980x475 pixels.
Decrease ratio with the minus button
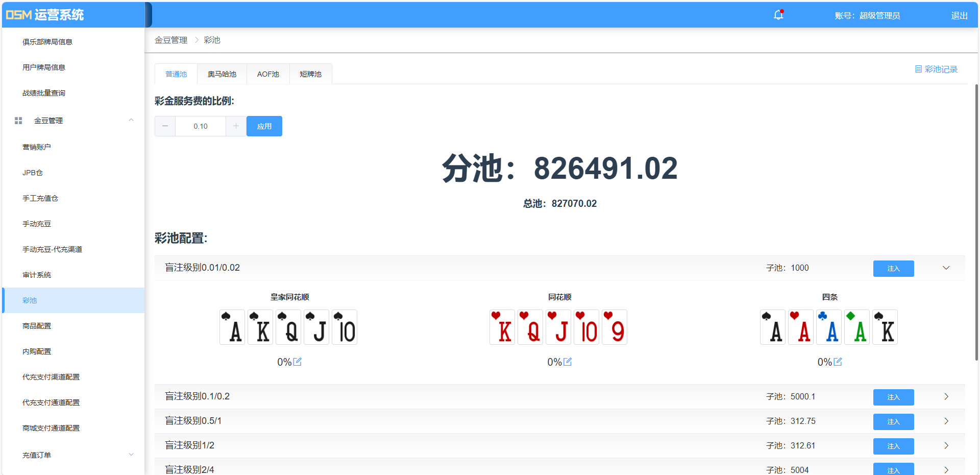pos(165,126)
